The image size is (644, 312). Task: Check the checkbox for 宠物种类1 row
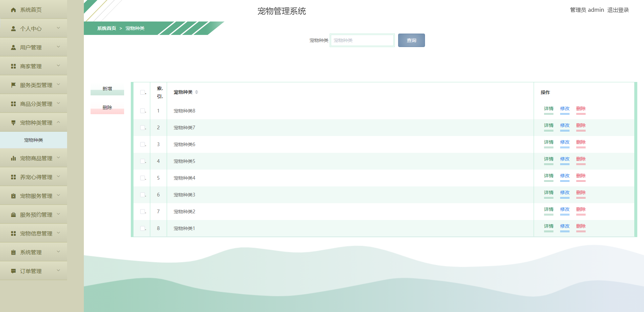(x=142, y=228)
